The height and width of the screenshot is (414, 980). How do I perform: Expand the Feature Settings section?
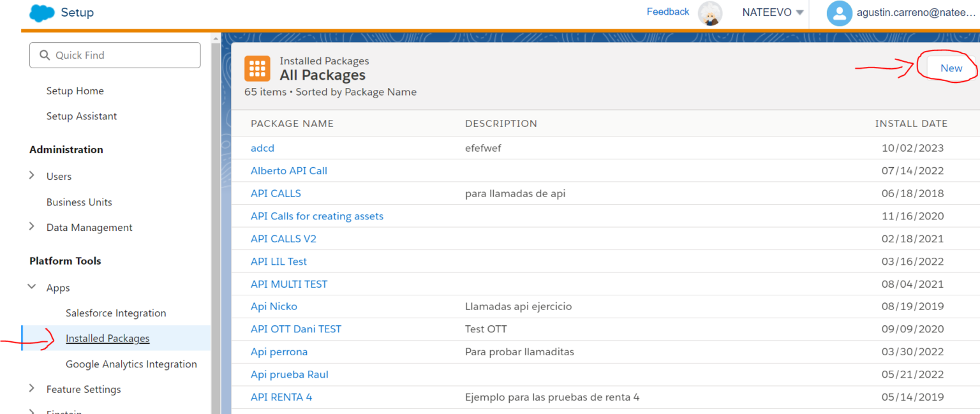[x=31, y=389]
